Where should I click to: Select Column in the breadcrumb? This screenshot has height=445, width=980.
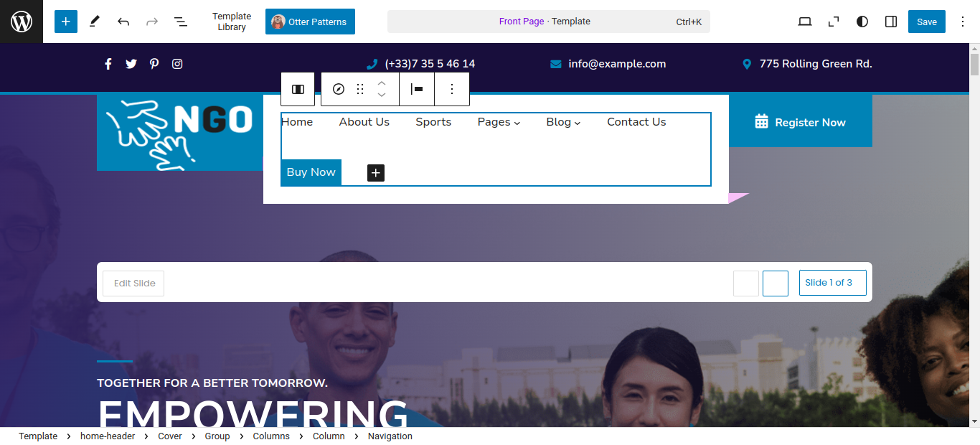329,436
